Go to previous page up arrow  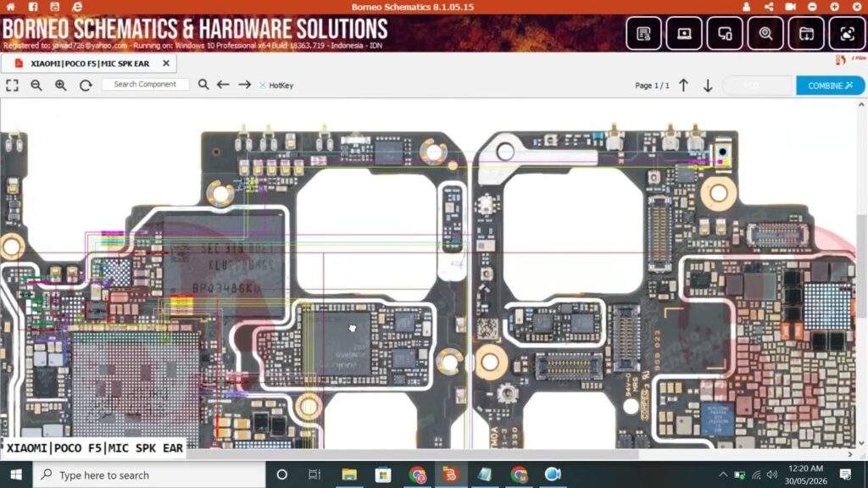click(x=684, y=86)
